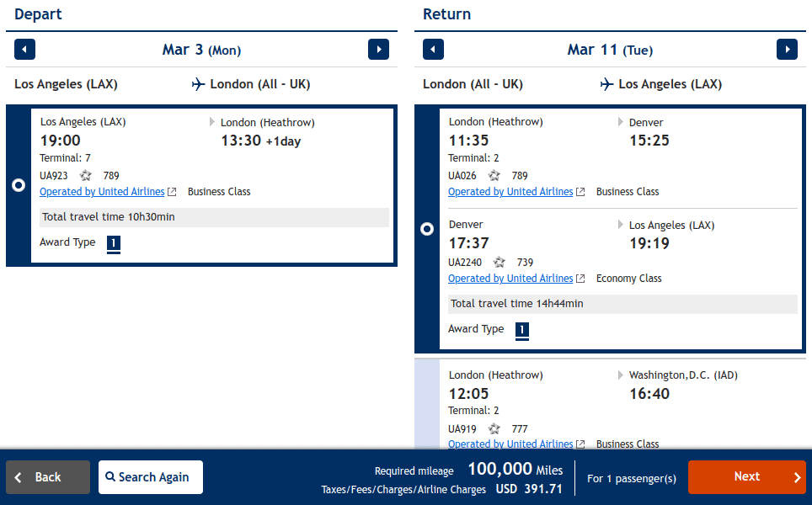The width and height of the screenshot is (812, 505).
Task: Click Star Alliance icon beside UA2240
Action: [499, 263]
